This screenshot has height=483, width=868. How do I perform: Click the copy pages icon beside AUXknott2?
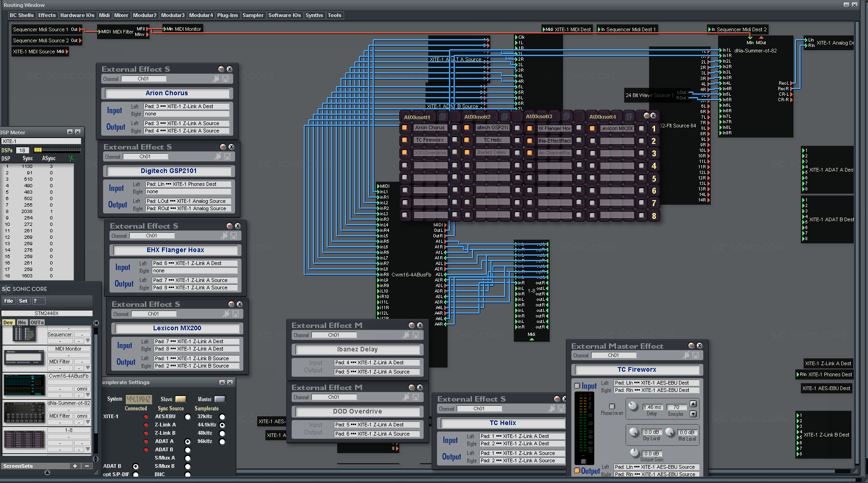[505, 116]
